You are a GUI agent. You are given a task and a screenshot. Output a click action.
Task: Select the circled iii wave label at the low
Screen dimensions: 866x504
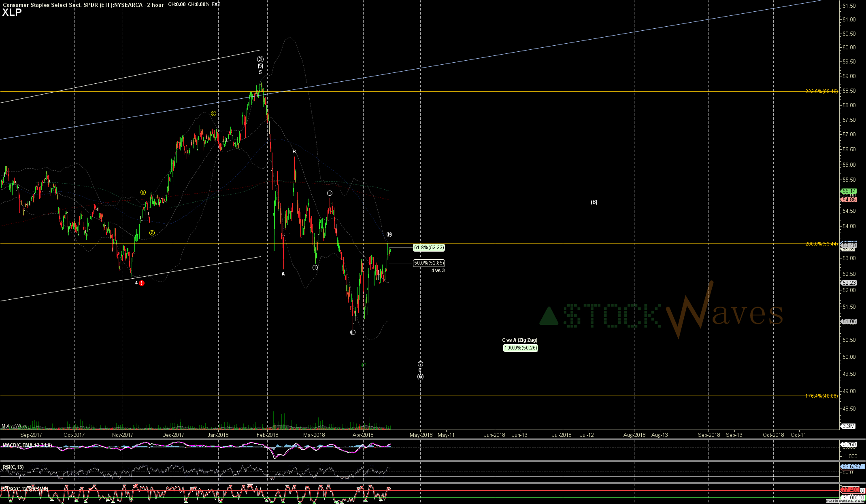353,332
